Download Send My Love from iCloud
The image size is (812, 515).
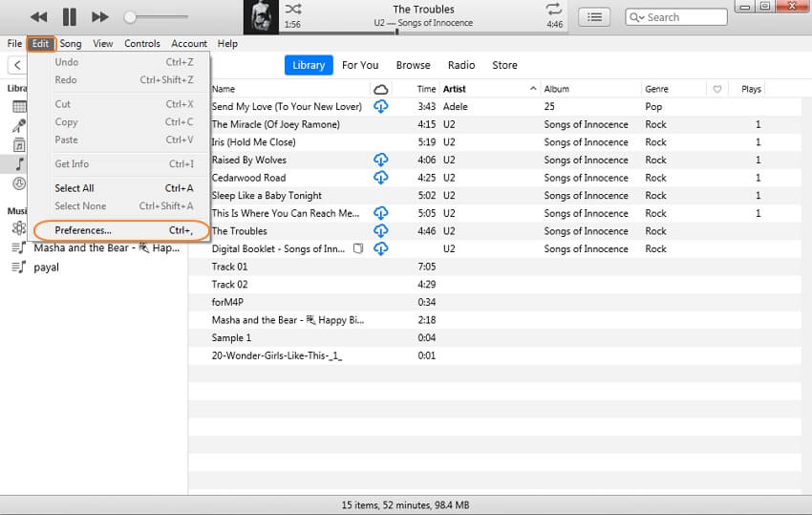(380, 107)
